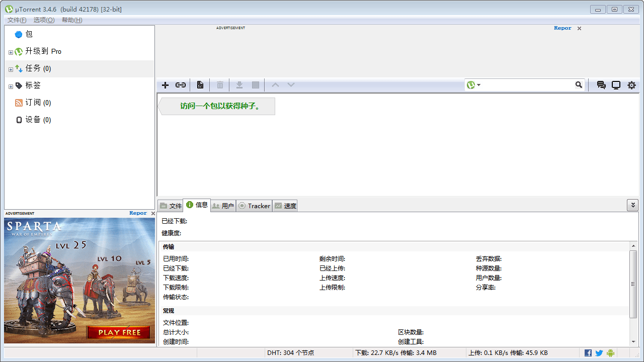The width and height of the screenshot is (644, 362).
Task: Click the remote monitor icon in toolbar
Action: [x=616, y=85]
